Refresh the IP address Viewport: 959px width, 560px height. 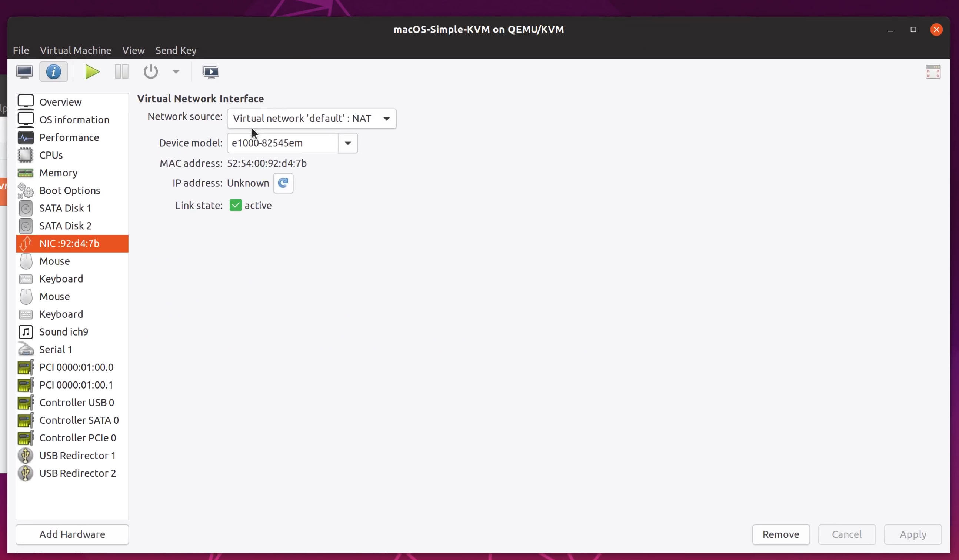coord(283,183)
